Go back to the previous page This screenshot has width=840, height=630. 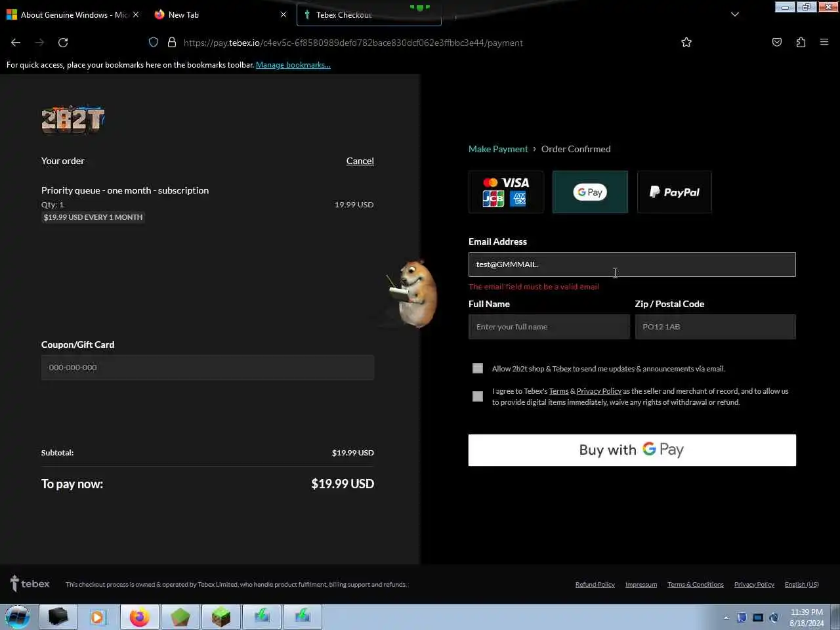(16, 42)
